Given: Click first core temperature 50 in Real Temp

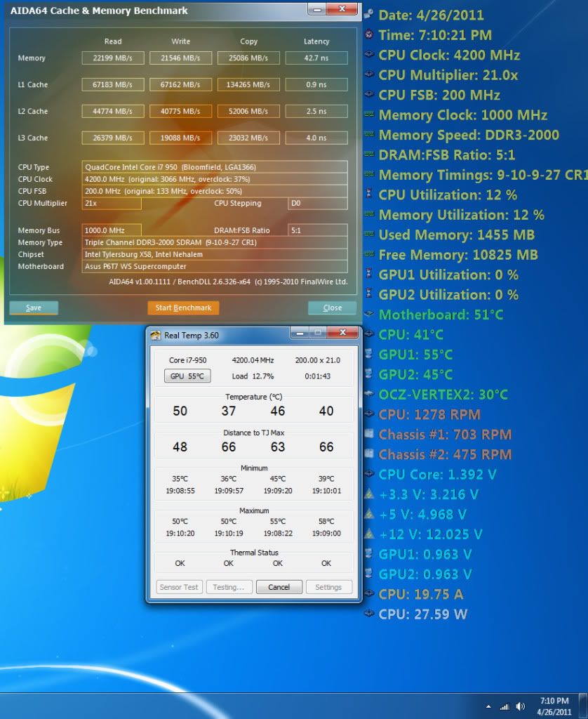Looking at the screenshot, I should click(x=180, y=411).
